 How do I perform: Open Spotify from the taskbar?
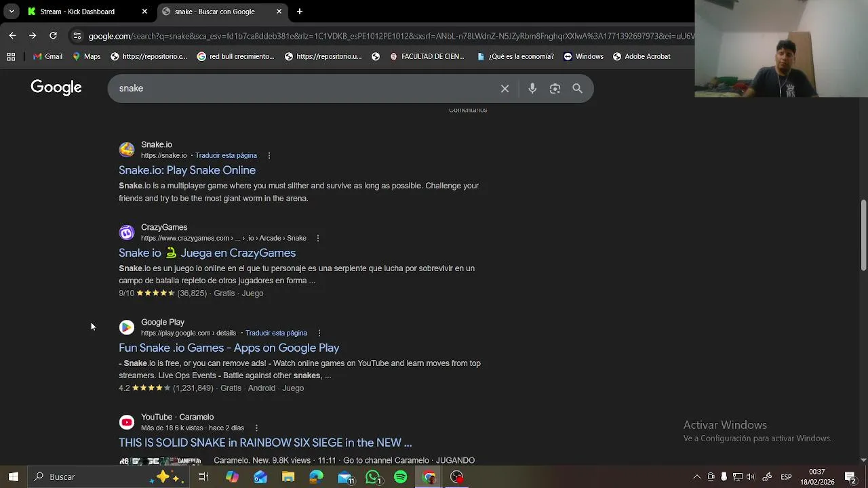click(x=401, y=476)
